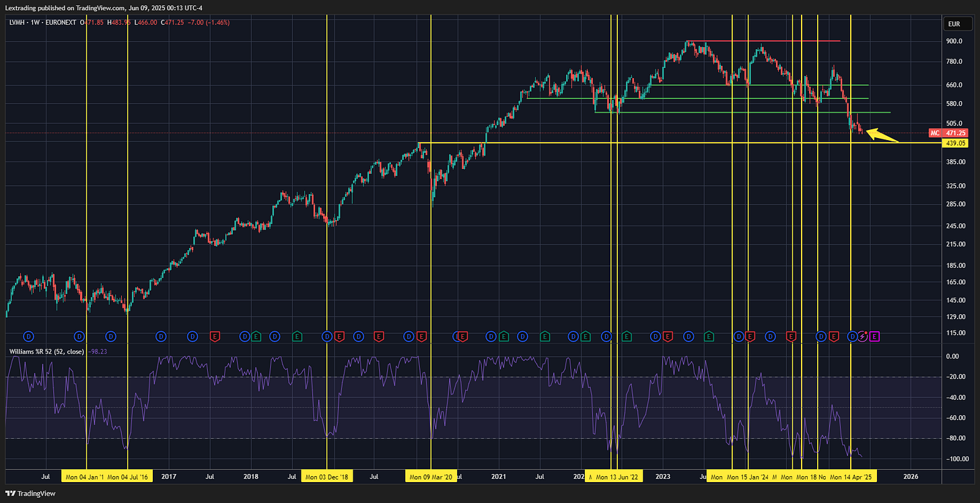The width and height of the screenshot is (980, 503).
Task: Click the first green E earnings marker
Action: pos(256,335)
